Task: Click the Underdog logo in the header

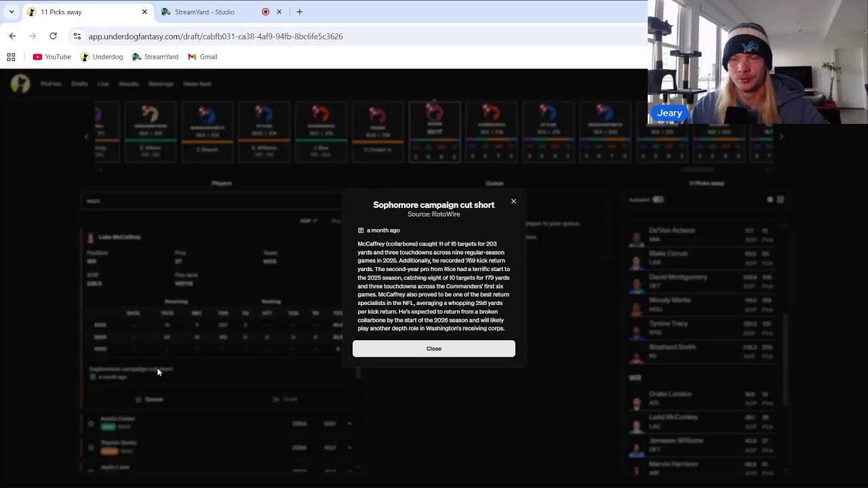Action: click(x=20, y=84)
